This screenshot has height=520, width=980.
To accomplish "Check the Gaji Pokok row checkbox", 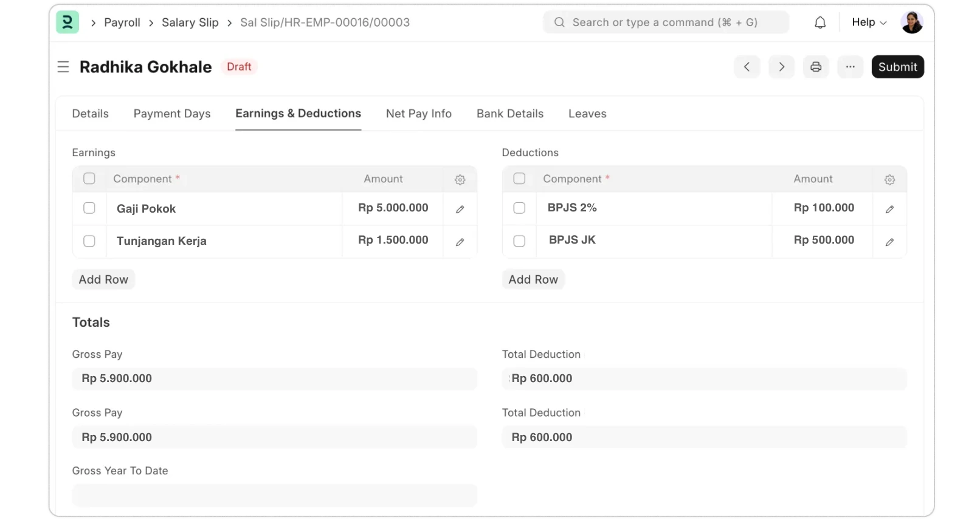I will pos(89,208).
